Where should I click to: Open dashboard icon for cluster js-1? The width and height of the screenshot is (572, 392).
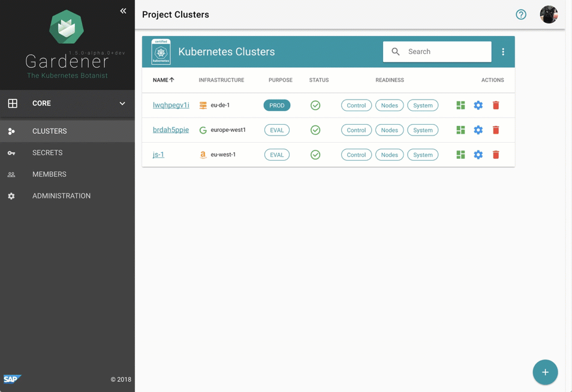460,155
